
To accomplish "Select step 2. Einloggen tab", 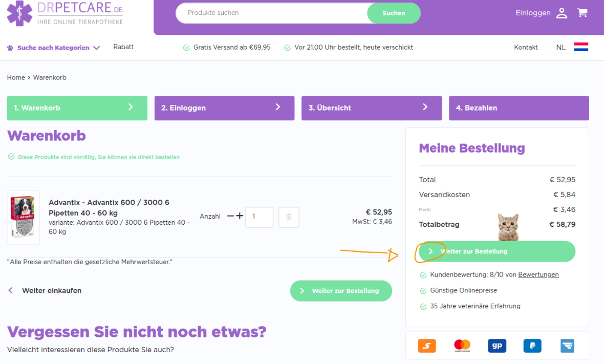I will click(x=224, y=108).
